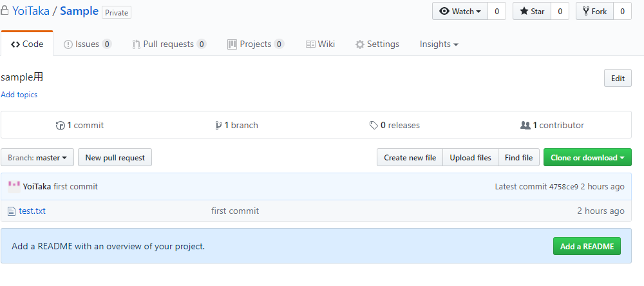644x286 pixels.
Task: Go to the Projects tab
Action: tap(256, 44)
